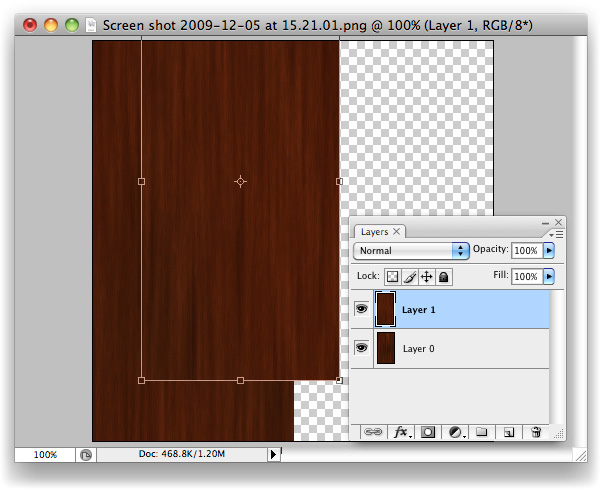Add a layer mask

click(x=428, y=432)
